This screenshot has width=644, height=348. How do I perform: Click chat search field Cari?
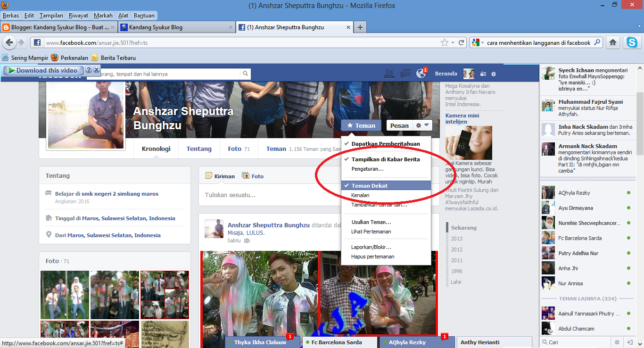coord(574,342)
